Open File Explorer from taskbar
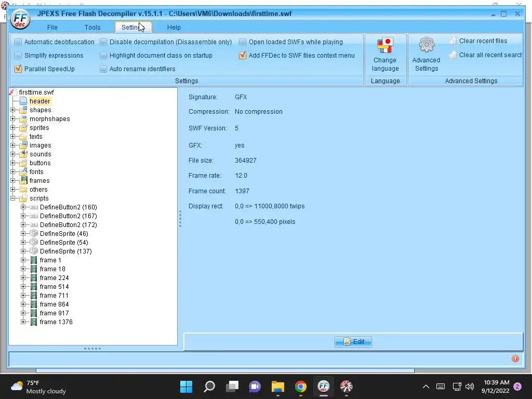The image size is (532, 399). 277,387
